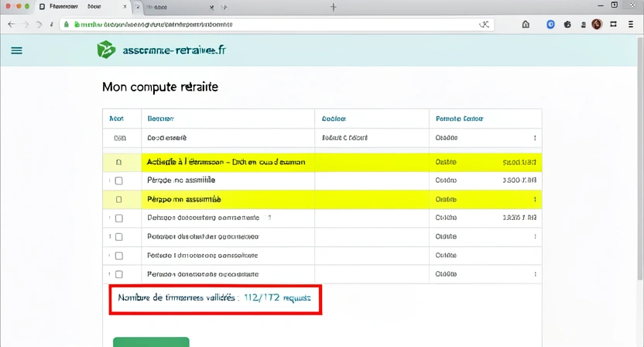This screenshot has height=347, width=644.
Task: Click the assurance-retraite.fr site title
Action: tap(174, 50)
